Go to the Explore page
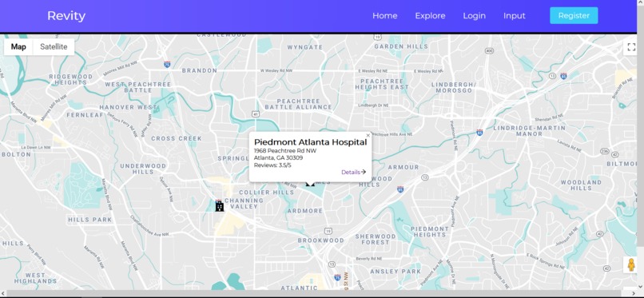The image size is (644, 298). coord(430,16)
